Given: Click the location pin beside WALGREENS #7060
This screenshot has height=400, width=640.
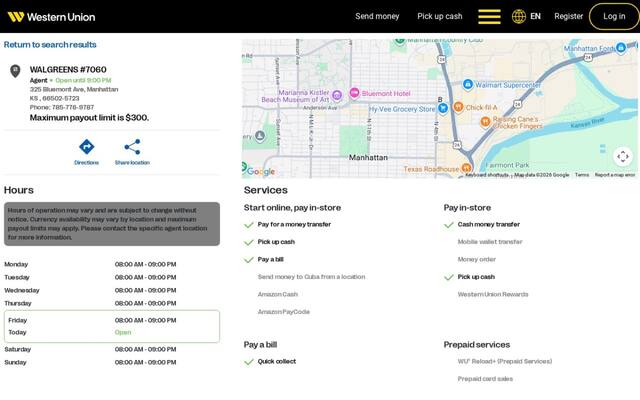Looking at the screenshot, I should [15, 71].
